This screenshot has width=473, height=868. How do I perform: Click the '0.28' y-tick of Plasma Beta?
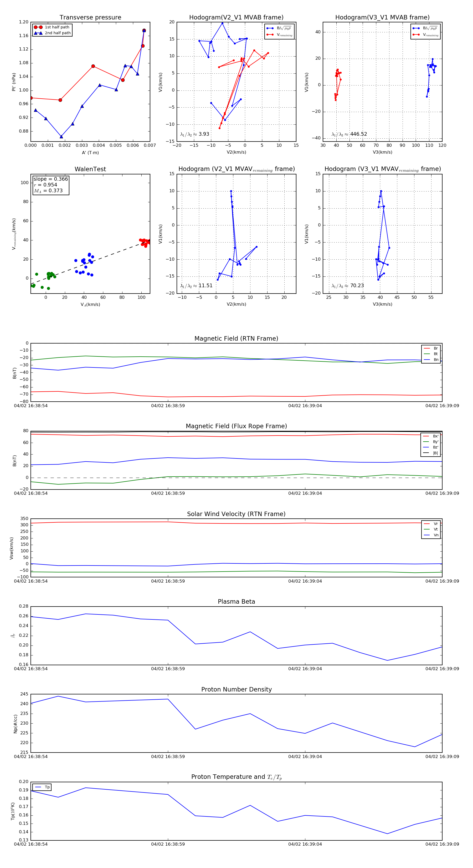(24, 606)
